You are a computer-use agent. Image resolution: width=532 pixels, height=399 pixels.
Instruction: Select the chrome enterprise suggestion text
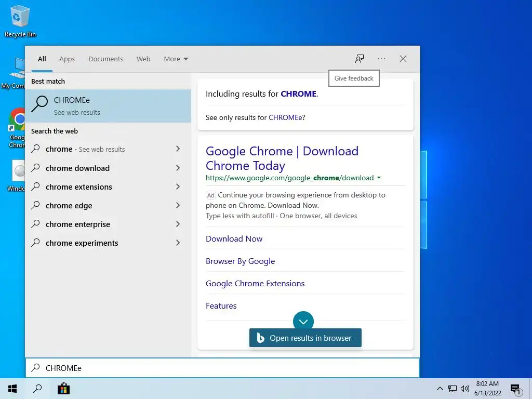tap(78, 224)
